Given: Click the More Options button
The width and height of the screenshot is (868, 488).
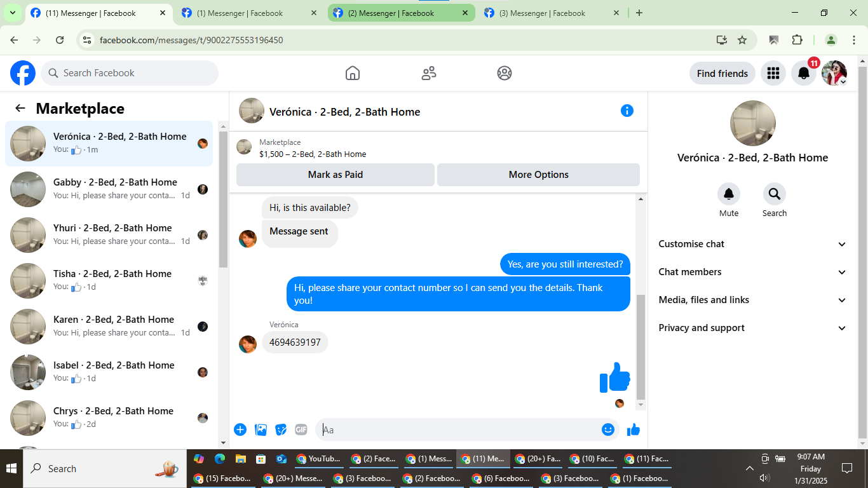Looking at the screenshot, I should (539, 175).
